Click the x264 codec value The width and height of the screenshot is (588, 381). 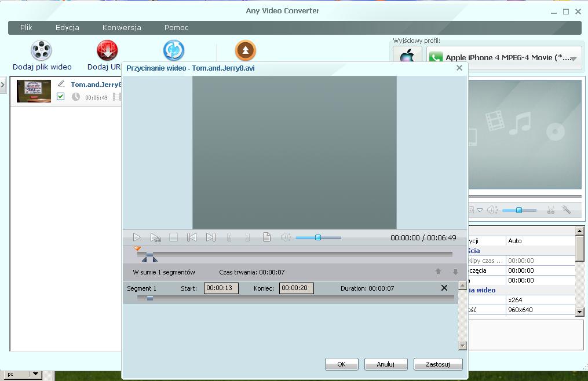[x=515, y=299]
